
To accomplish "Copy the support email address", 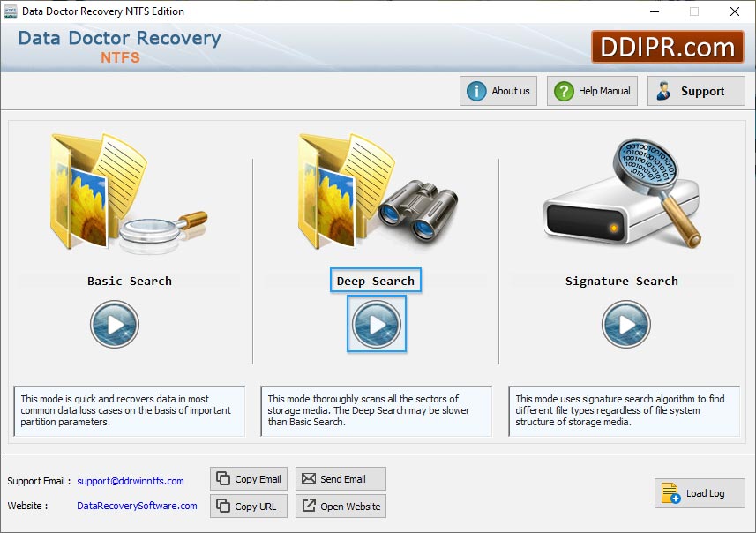I will [x=249, y=479].
